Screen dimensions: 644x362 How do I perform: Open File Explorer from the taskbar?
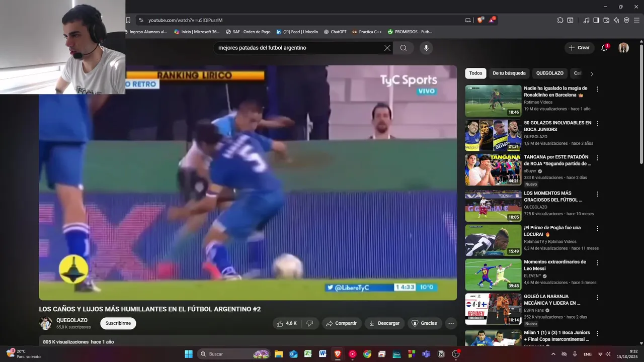point(279,354)
